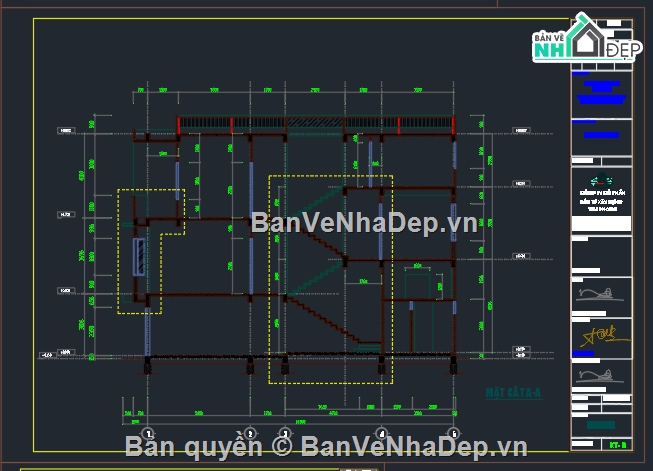Select grid axis bubble number 1
This screenshot has height=471, width=653.
tap(148, 433)
